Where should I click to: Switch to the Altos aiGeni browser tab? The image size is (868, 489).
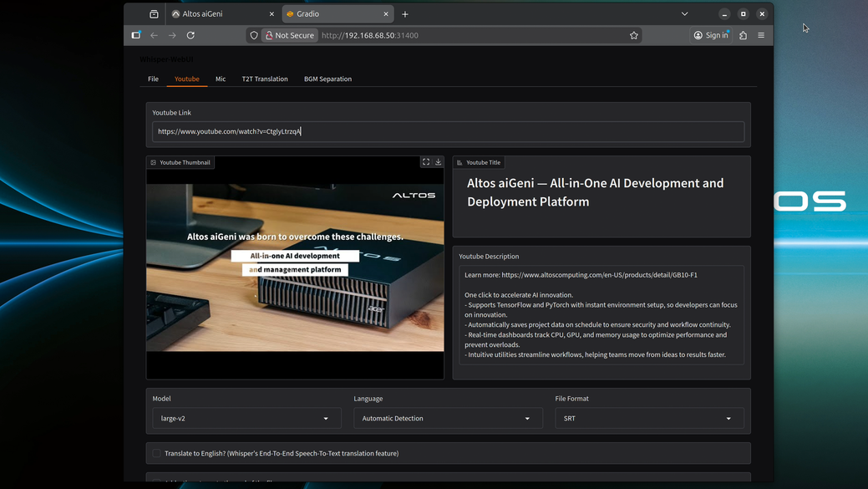tap(219, 14)
